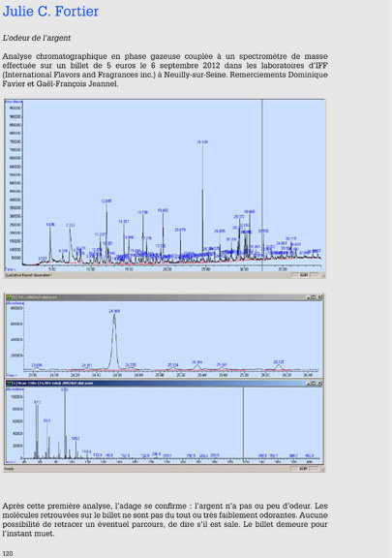The height and width of the screenshot is (558, 392).
Task: Click the vertical cursor line in top chromatogram
Action: click(x=262, y=185)
